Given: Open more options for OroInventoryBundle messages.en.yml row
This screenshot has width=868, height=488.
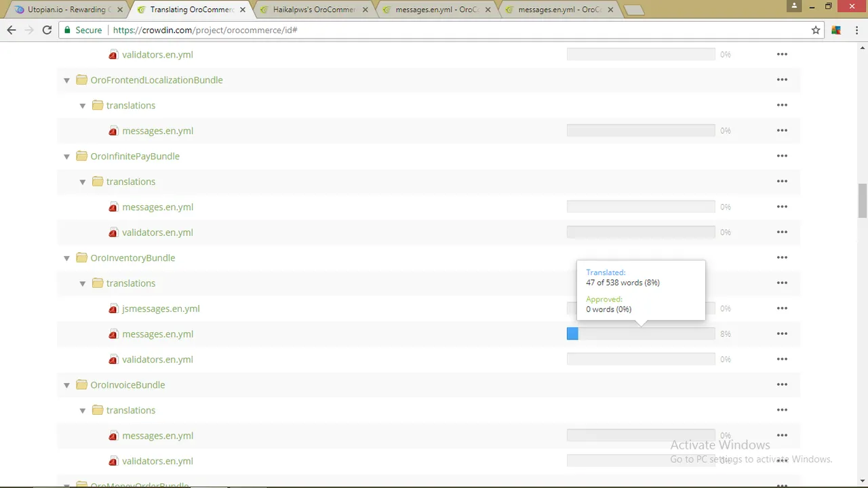Looking at the screenshot, I should click(782, 334).
